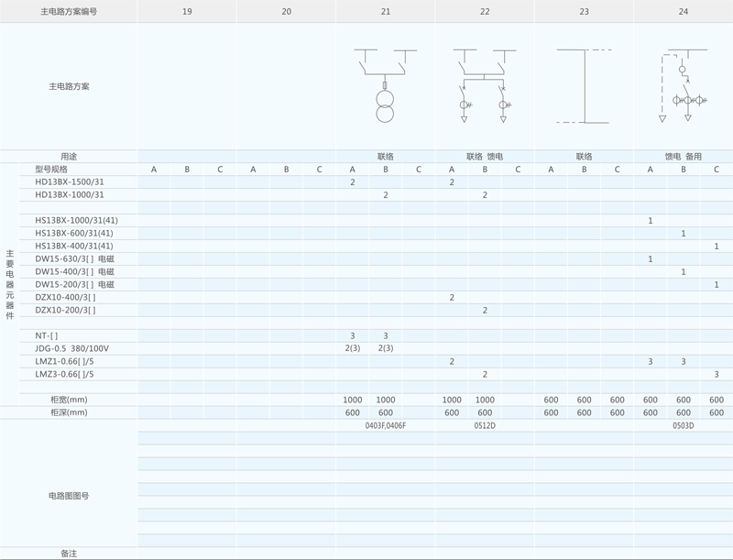Screen dimensions: 733x560
Task: Click the scheme 21 transformer circuit diagram
Action: point(385,85)
